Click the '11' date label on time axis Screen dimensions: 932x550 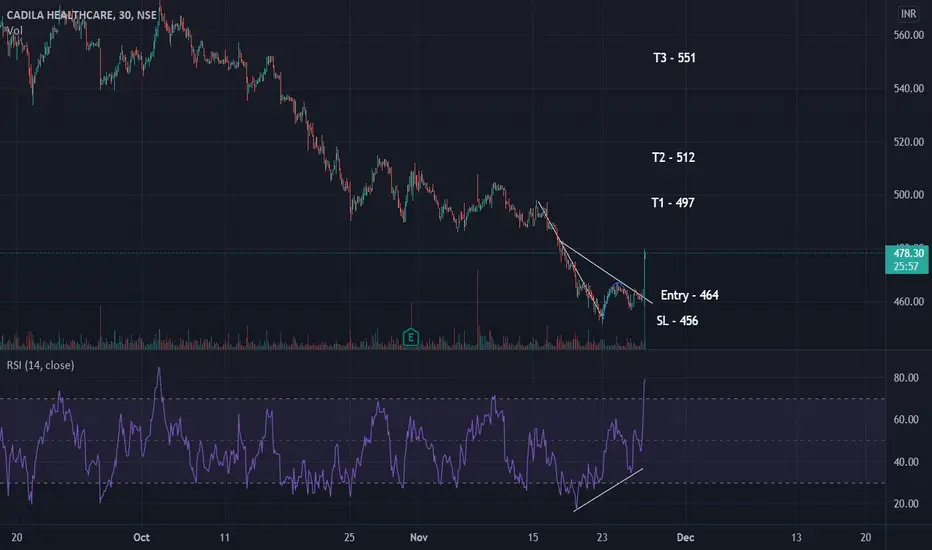pyautogui.click(x=225, y=538)
